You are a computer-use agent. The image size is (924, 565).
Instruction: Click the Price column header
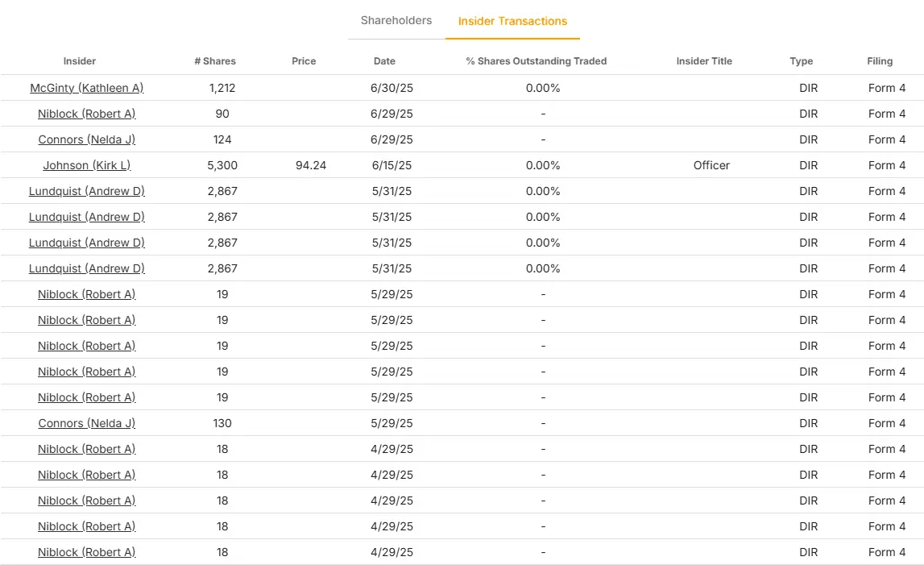(304, 60)
